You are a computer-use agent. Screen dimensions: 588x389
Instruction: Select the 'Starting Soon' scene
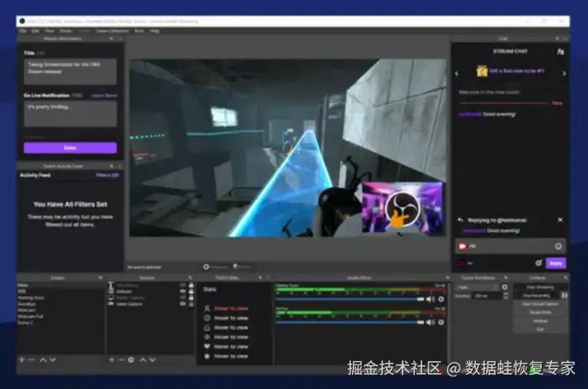31,297
